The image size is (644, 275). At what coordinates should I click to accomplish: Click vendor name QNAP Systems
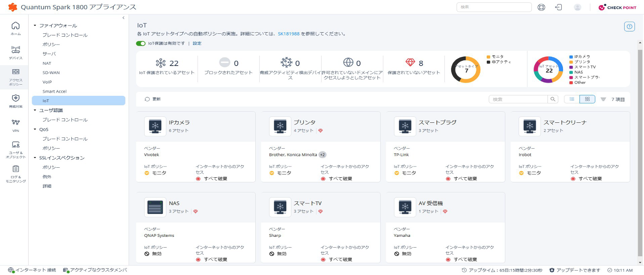[x=159, y=236]
